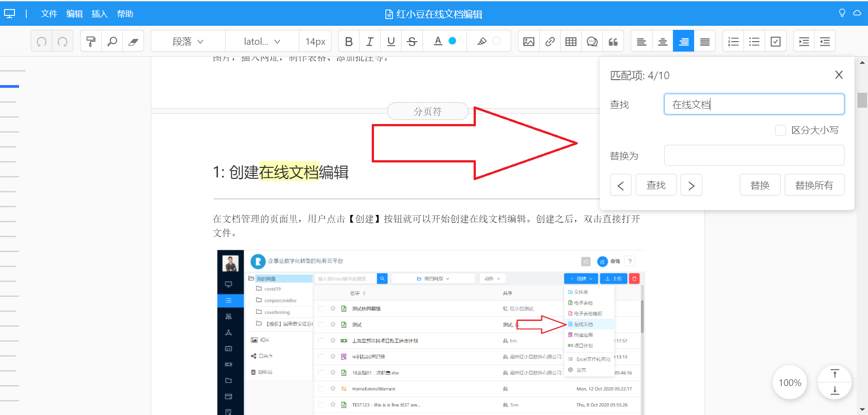Click the cloud save icon
Viewport: 868px width, 415px height.
857,13
